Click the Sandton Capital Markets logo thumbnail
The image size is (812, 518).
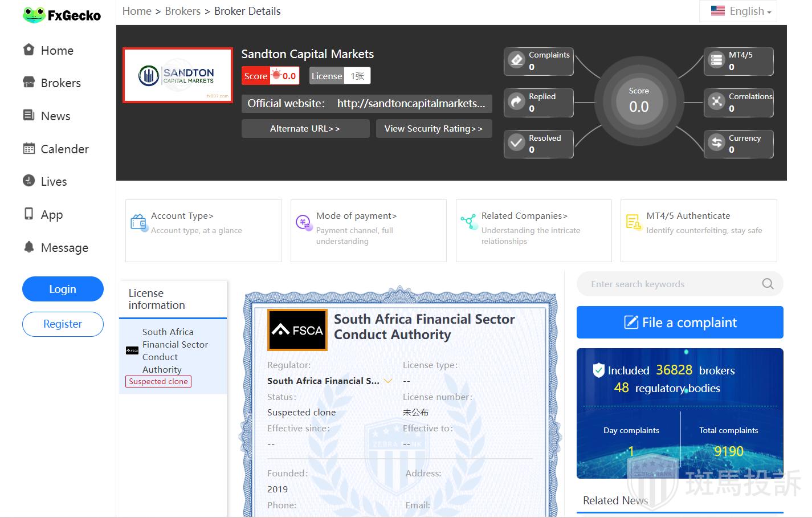pos(178,75)
